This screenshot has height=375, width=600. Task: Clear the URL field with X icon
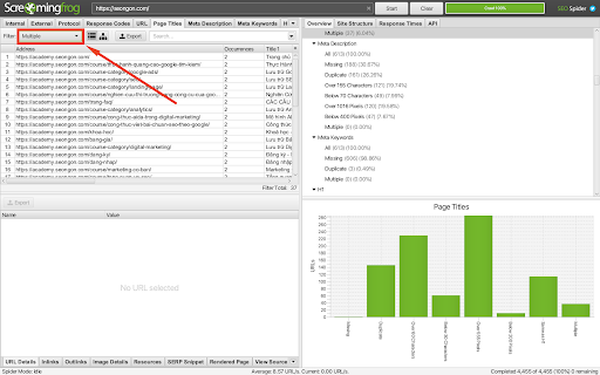(368, 8)
